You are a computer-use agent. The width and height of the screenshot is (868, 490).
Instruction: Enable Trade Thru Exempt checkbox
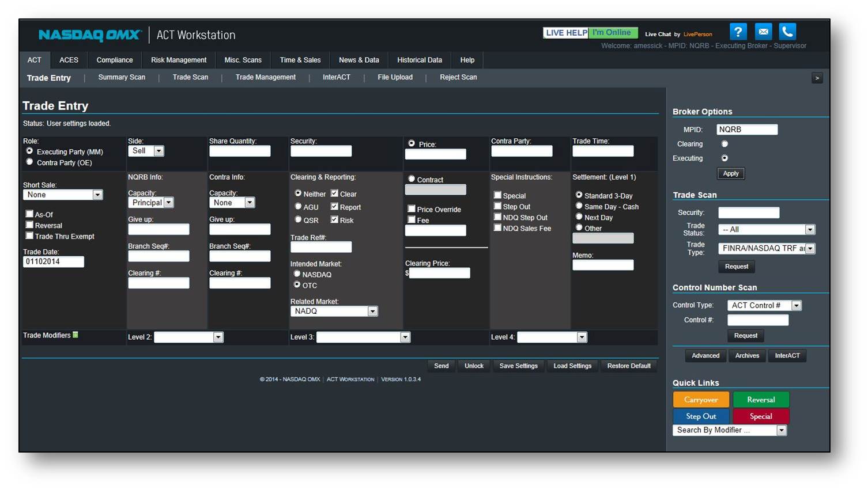tap(29, 235)
